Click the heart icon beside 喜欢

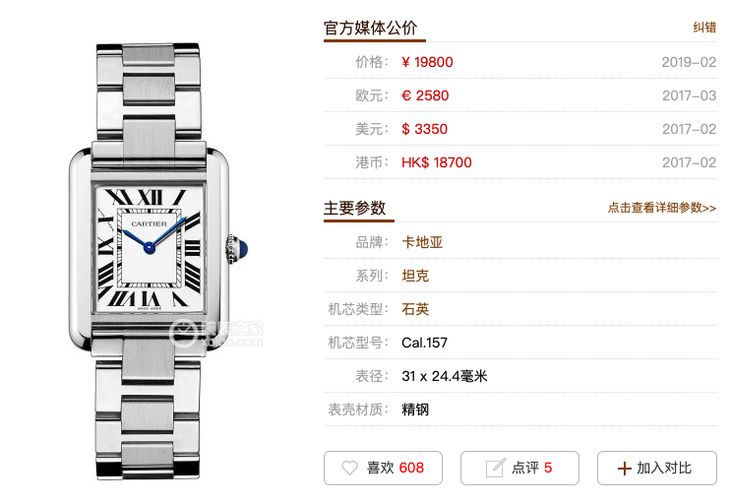click(349, 468)
